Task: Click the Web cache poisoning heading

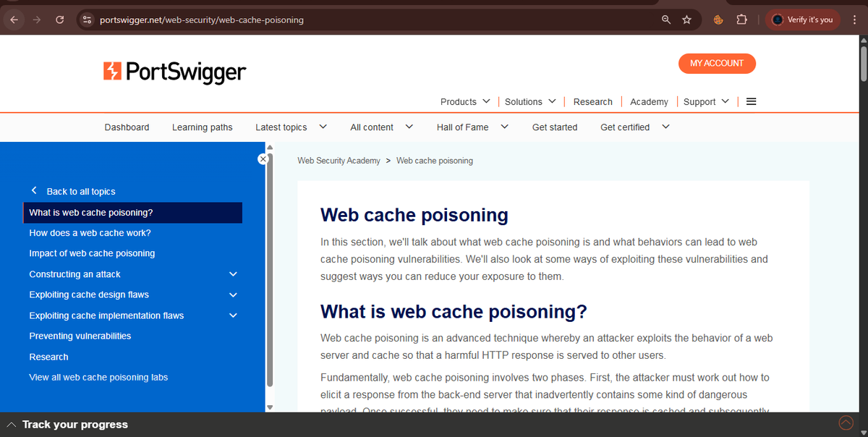Action: tap(414, 215)
